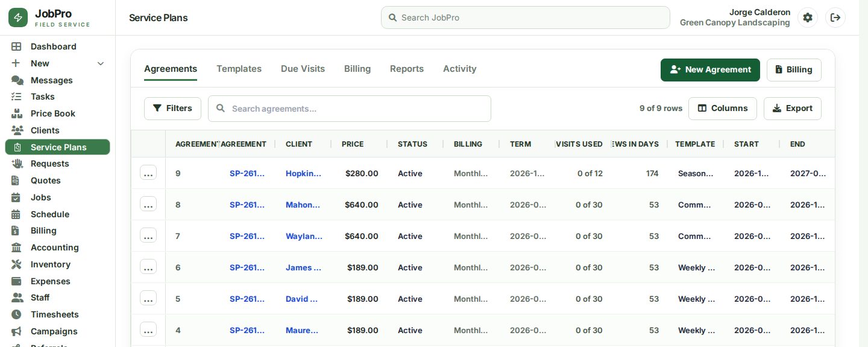Switch to the Templates tab
Viewport: 868px width, 347px height.
(x=239, y=69)
